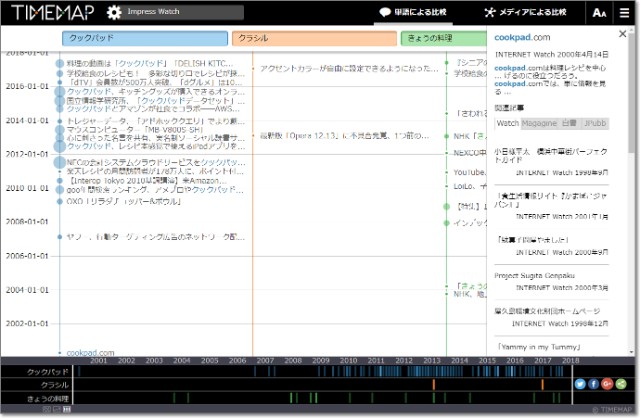This screenshot has height=418, width=640.
Task: Click the TIMEMAP logo
Action: click(x=50, y=13)
